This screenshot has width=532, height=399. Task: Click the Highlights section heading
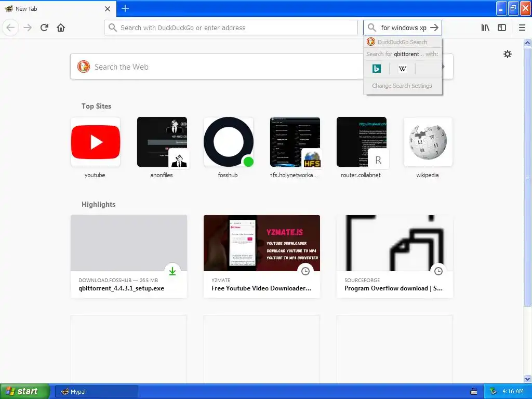pos(98,204)
